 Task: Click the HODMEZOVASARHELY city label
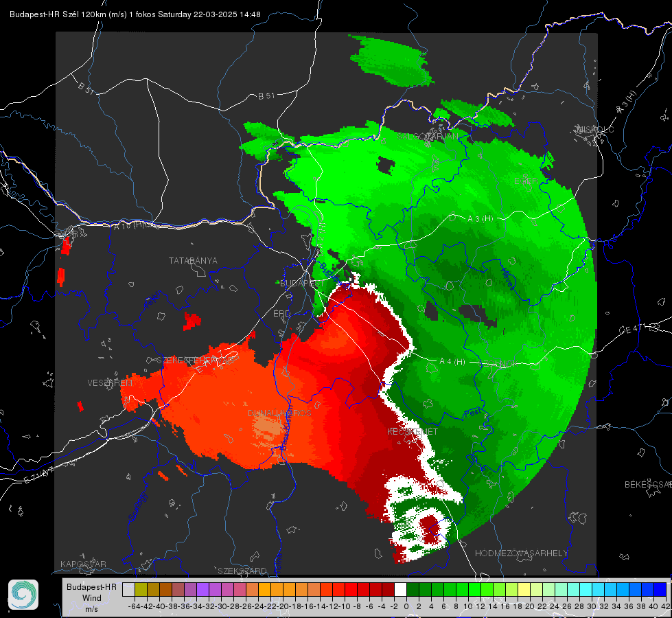(521, 553)
